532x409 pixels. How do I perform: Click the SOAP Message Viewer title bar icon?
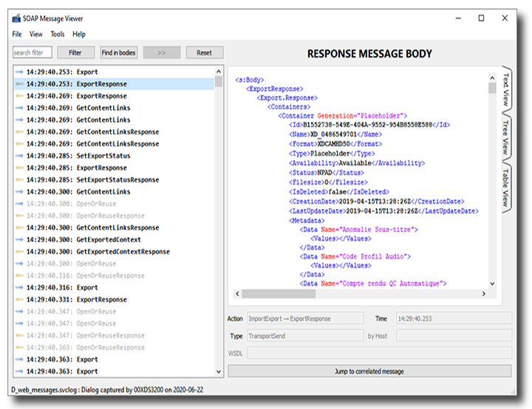pyautogui.click(x=17, y=18)
